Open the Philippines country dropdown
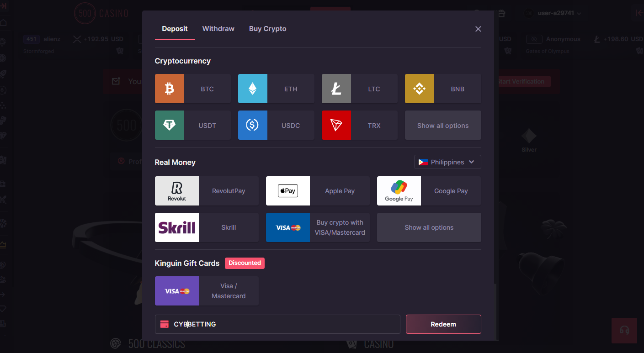The height and width of the screenshot is (353, 644). pos(447,162)
